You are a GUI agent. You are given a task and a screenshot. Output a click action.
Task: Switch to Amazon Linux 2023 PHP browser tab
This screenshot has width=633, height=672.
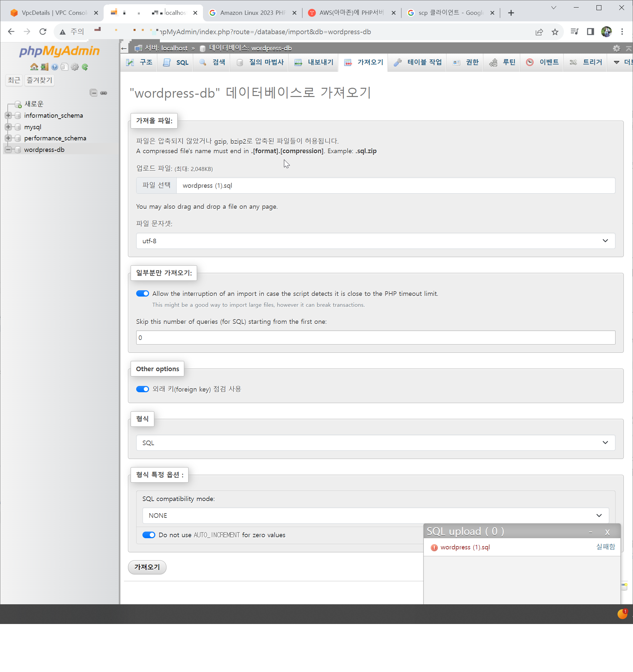coord(252,13)
